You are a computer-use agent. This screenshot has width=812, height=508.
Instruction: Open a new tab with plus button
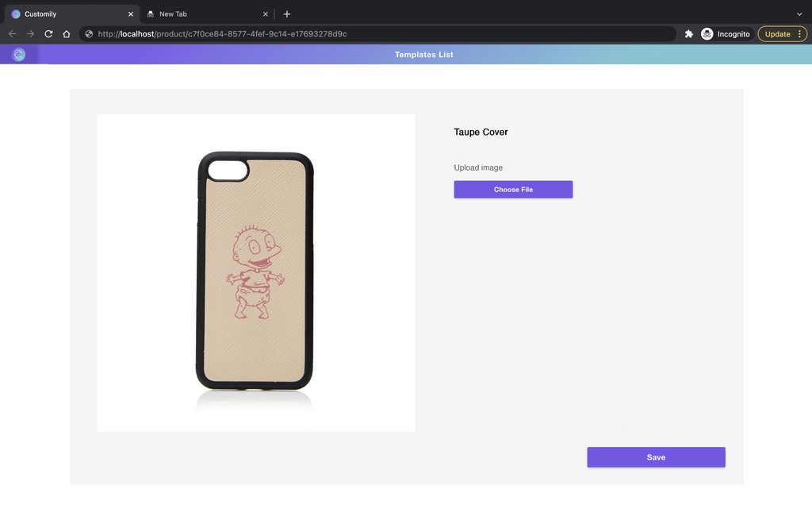(x=287, y=14)
